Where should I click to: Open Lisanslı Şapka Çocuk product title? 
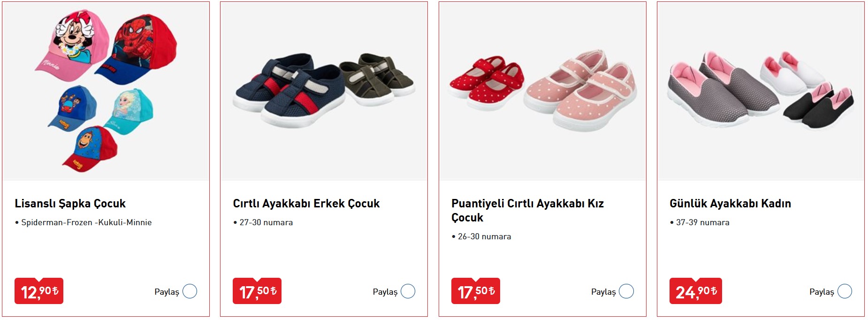(x=70, y=204)
